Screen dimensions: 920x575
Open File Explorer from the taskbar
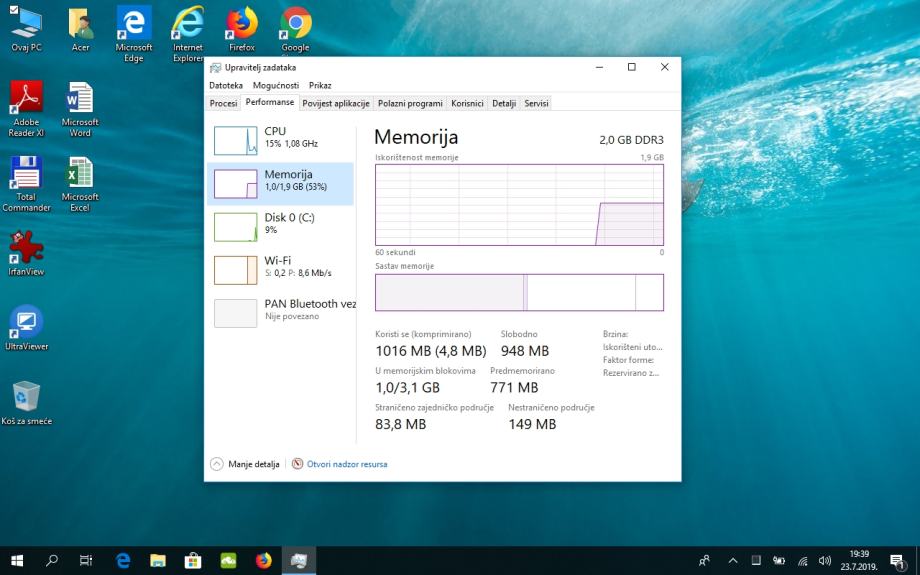click(x=158, y=561)
